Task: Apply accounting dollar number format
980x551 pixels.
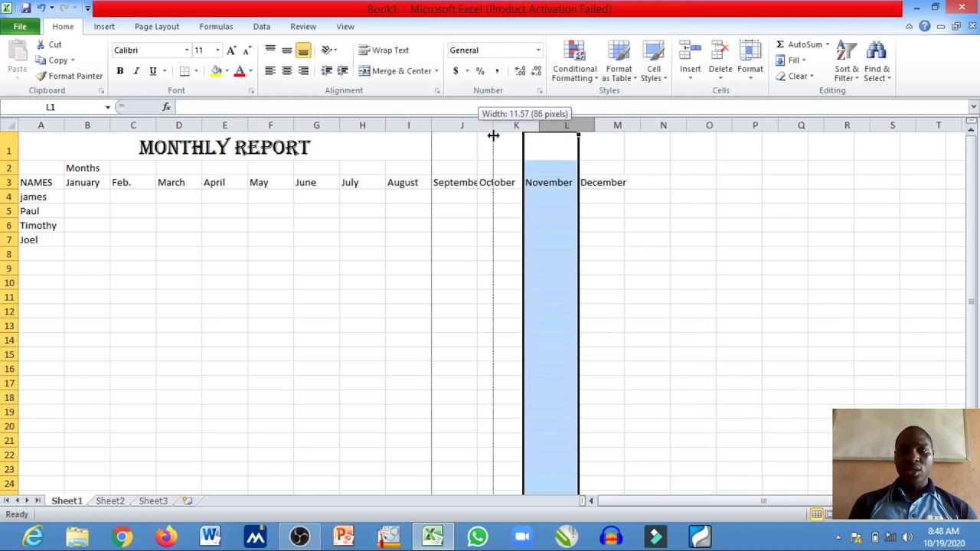Action: 456,71
